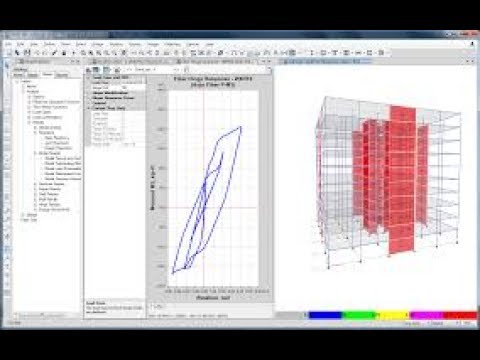Click the pan hand icon in toolbar
The image size is (480, 360).
(123, 53)
